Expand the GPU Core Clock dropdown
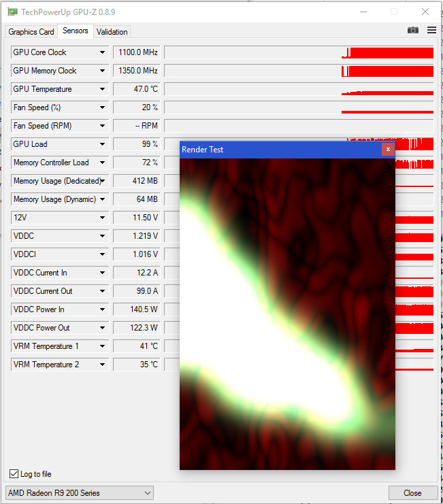The width and height of the screenshot is (443, 504). [x=102, y=52]
